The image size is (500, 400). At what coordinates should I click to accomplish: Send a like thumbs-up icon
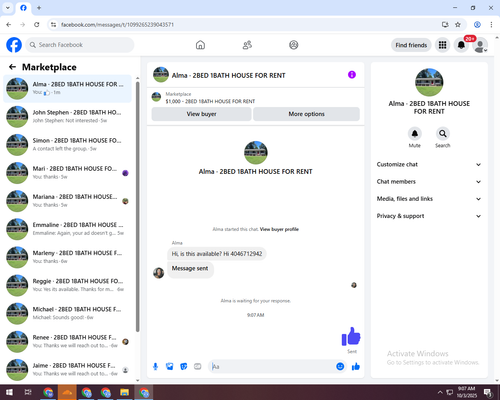point(356,367)
